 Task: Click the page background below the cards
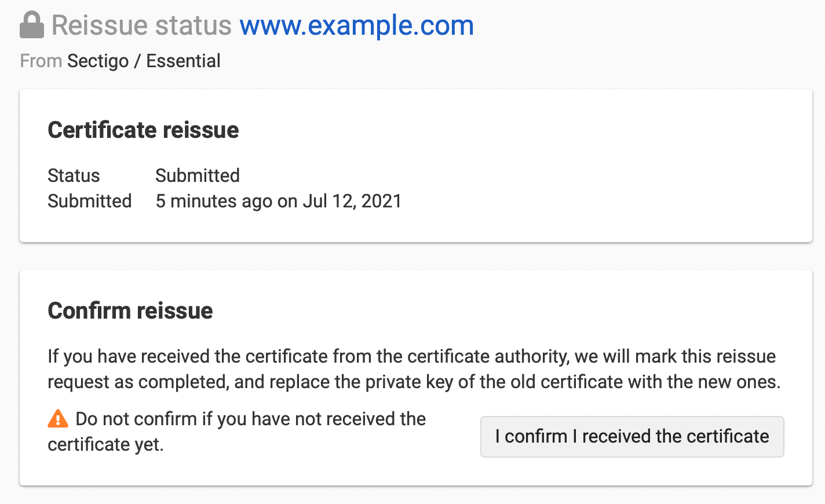413,496
